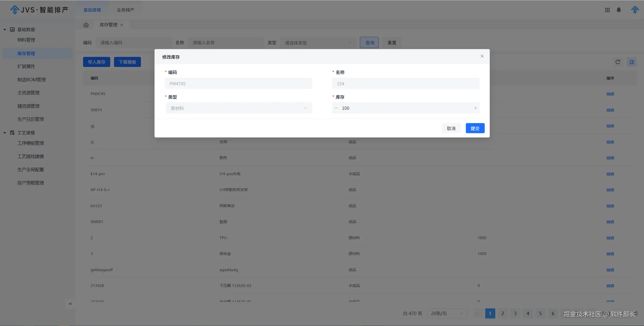Close the 修改库存 dialog with X
This screenshot has height=326, width=644.
482,56
